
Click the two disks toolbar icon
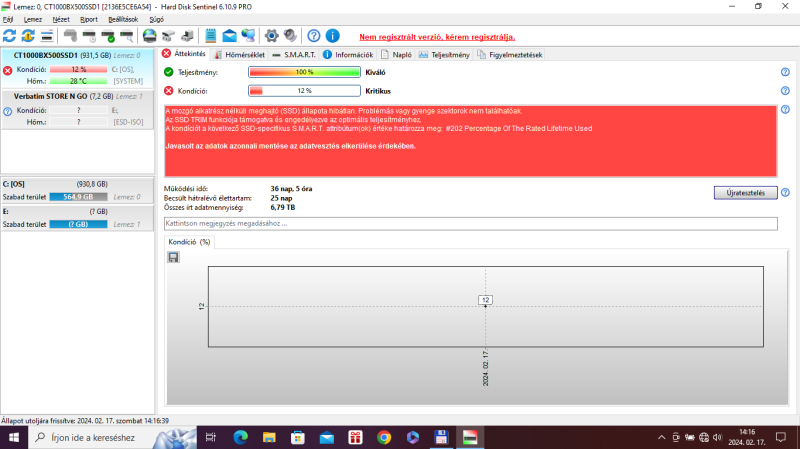(x=168, y=36)
